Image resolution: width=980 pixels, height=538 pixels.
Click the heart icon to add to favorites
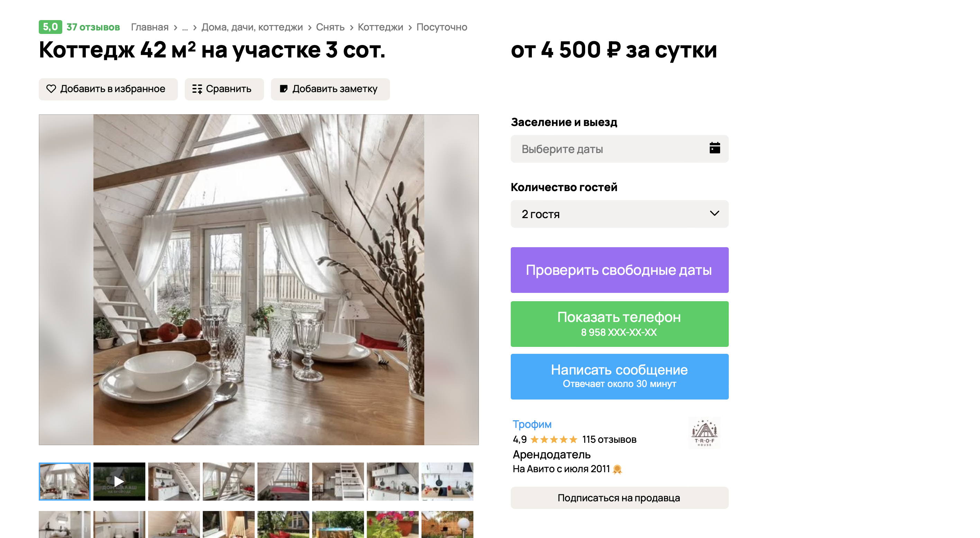coord(51,89)
